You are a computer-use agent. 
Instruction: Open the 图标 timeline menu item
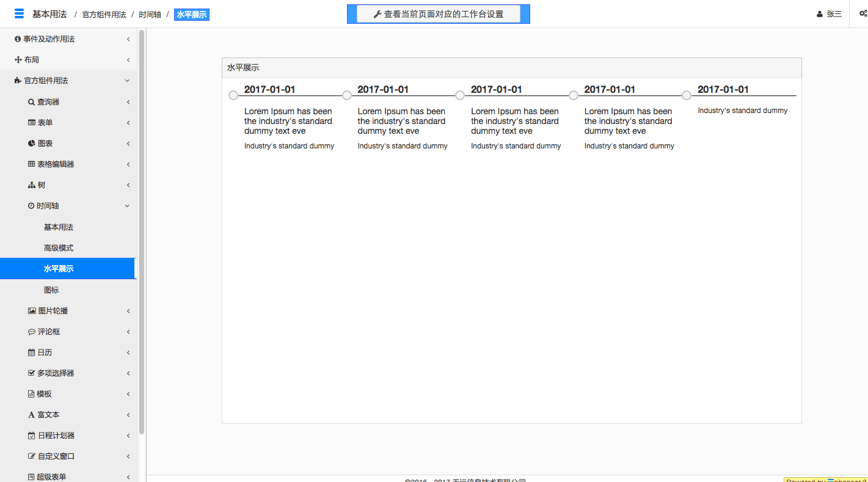pyautogui.click(x=51, y=290)
